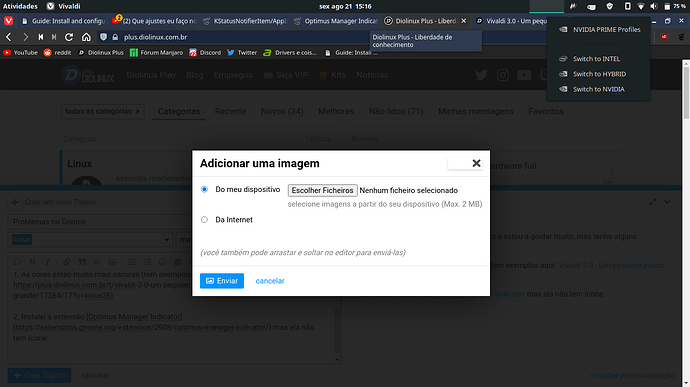The image size is (690, 387).
Task: Close the 'Diolinux Plus - Liberd' tab
Action: (463, 21)
